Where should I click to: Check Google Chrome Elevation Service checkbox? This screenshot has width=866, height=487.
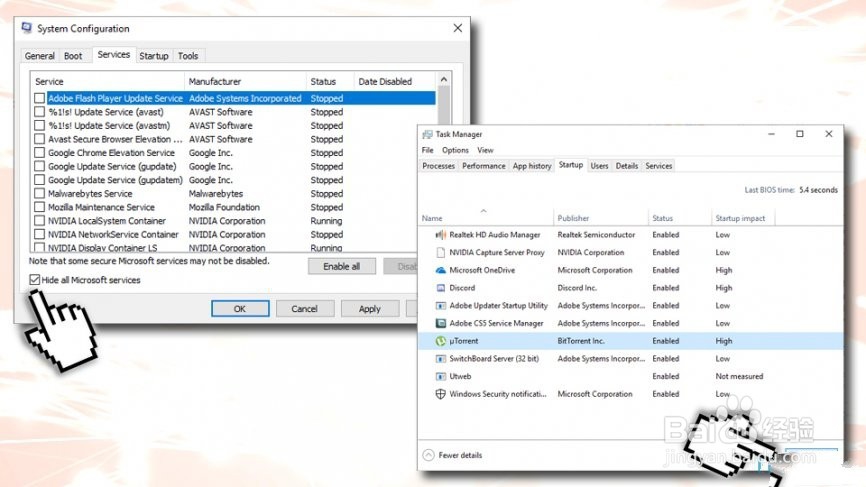(39, 152)
